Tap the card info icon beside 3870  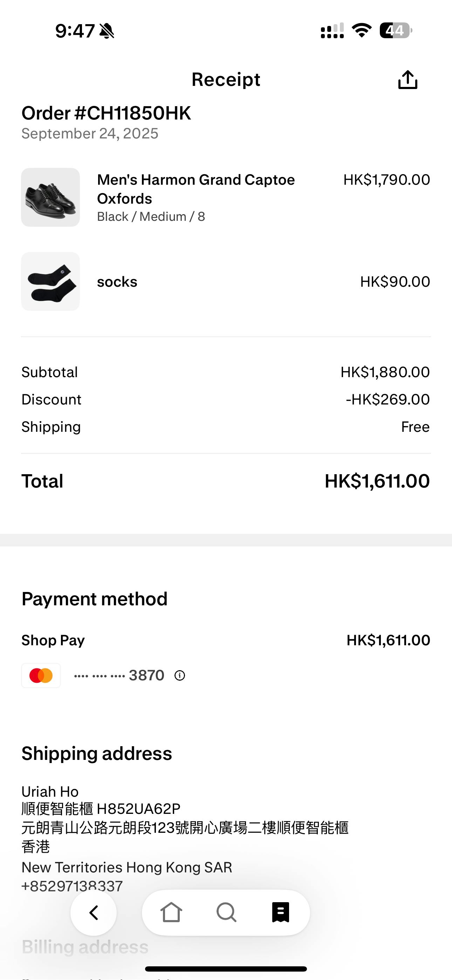pos(180,675)
